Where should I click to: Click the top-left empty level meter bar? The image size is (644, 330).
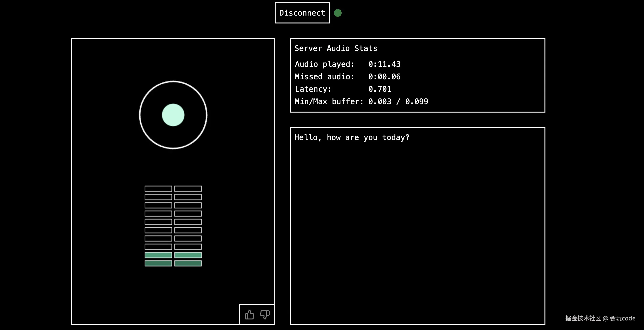[158, 189]
